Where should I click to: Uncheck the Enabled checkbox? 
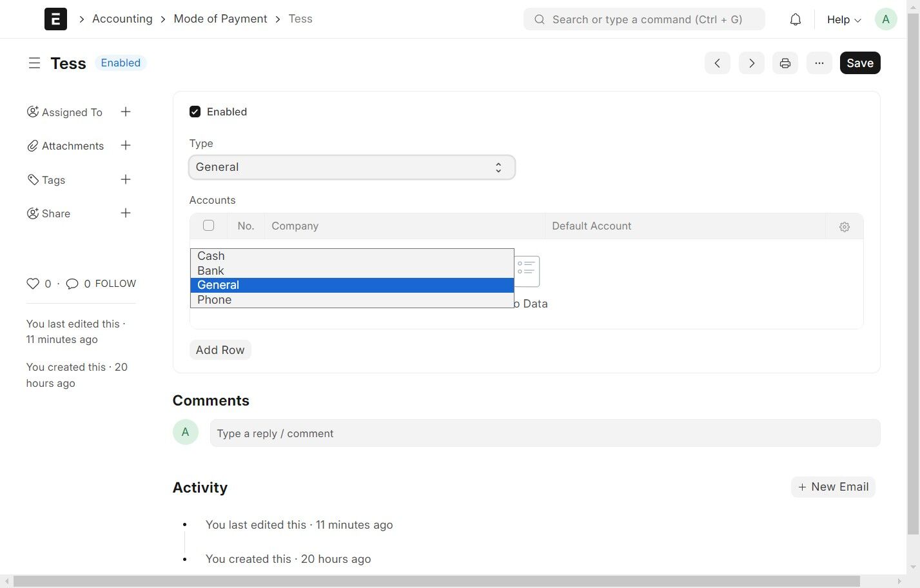point(195,112)
